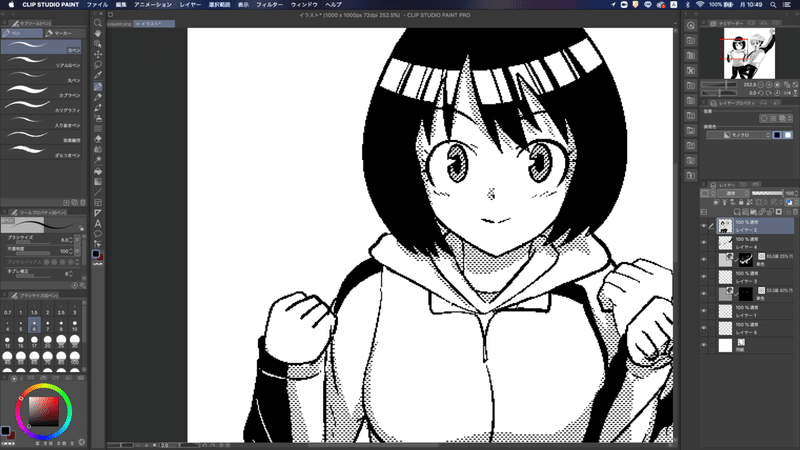Screen dimensions: 800x450
Task: Click the black expression color swatch
Action: 777,135
